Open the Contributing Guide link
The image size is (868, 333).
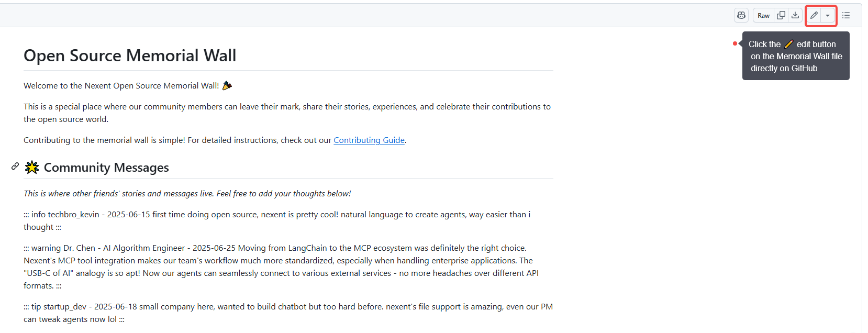coord(369,140)
